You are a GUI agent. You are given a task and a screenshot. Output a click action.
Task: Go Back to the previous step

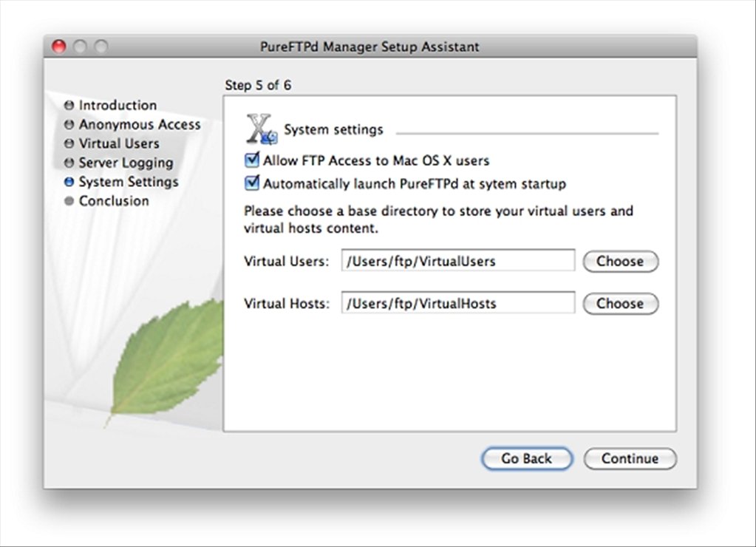click(x=526, y=458)
